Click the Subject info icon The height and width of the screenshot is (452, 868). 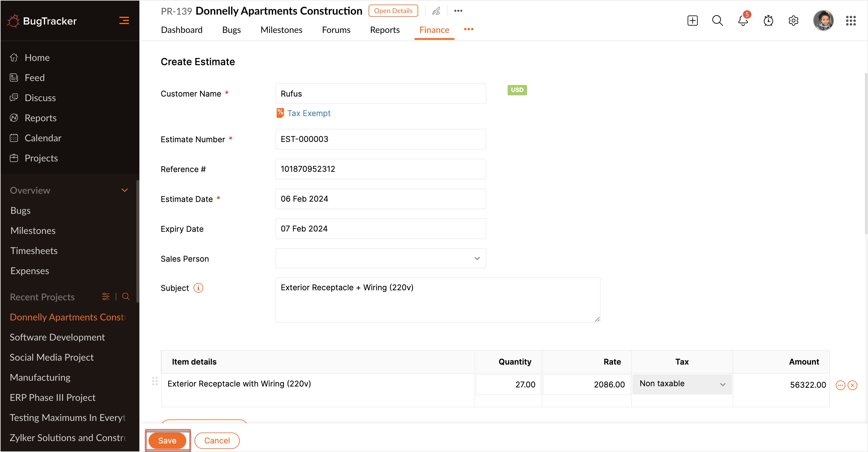198,288
